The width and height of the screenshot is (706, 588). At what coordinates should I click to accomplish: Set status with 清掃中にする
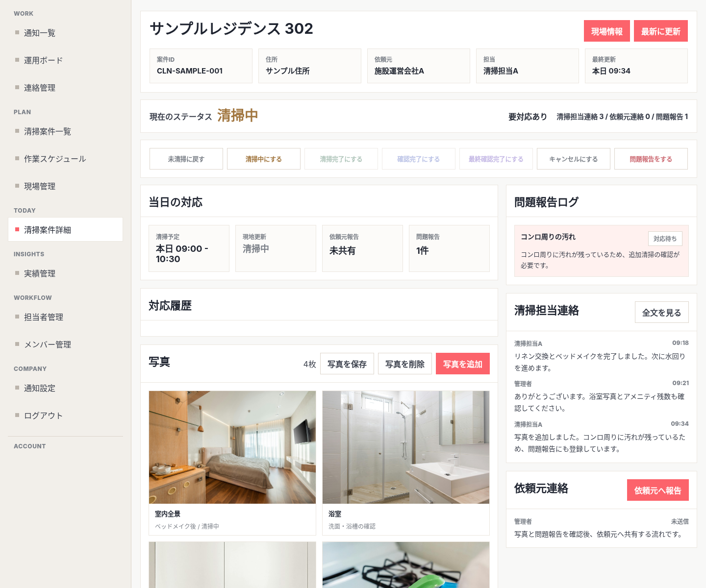[x=264, y=159]
